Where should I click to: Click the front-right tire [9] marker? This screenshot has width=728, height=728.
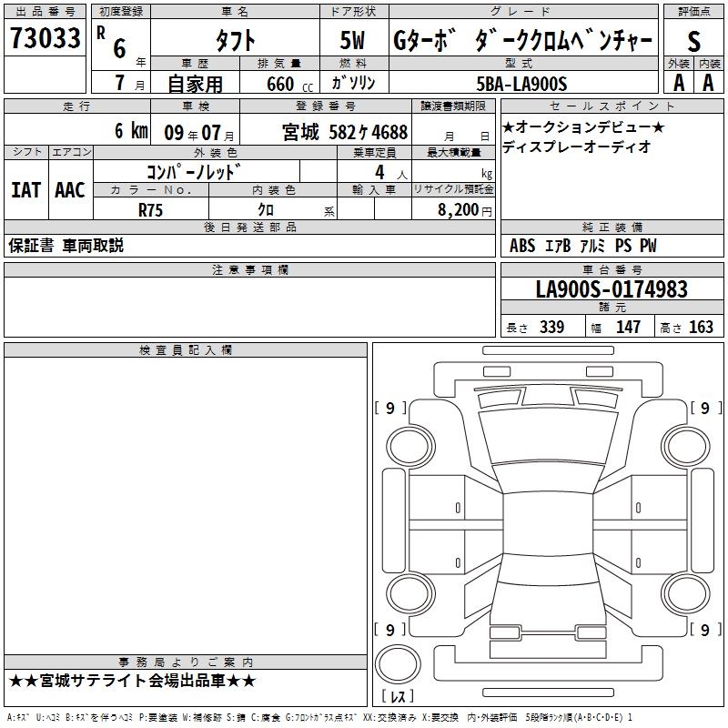[x=705, y=409]
